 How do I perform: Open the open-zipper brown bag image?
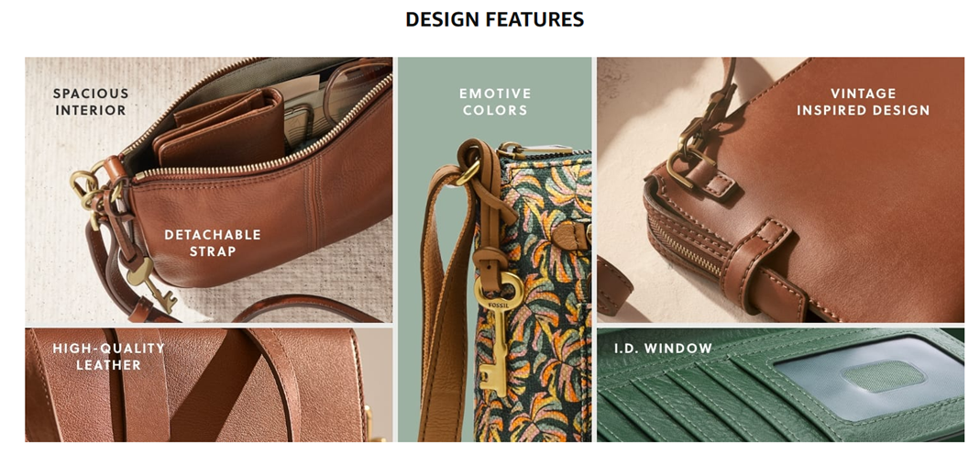(209, 190)
